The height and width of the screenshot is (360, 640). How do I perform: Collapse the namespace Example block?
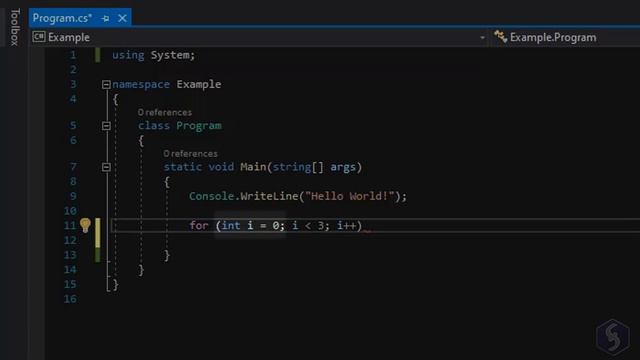106,84
